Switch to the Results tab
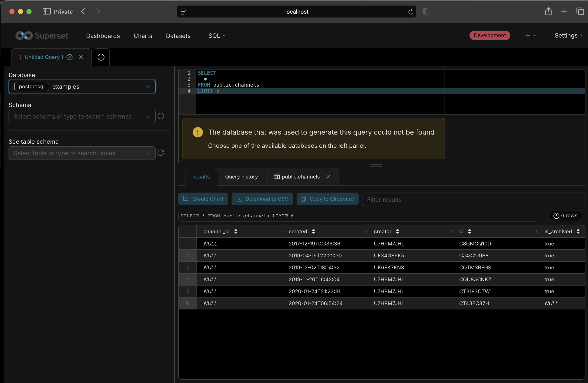588x383 pixels. pyautogui.click(x=201, y=177)
